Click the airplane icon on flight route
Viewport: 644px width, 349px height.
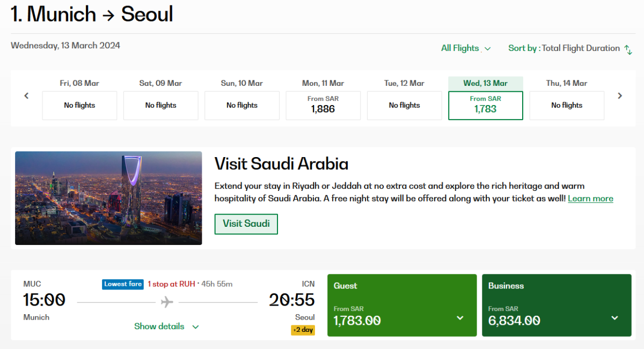pyautogui.click(x=167, y=302)
